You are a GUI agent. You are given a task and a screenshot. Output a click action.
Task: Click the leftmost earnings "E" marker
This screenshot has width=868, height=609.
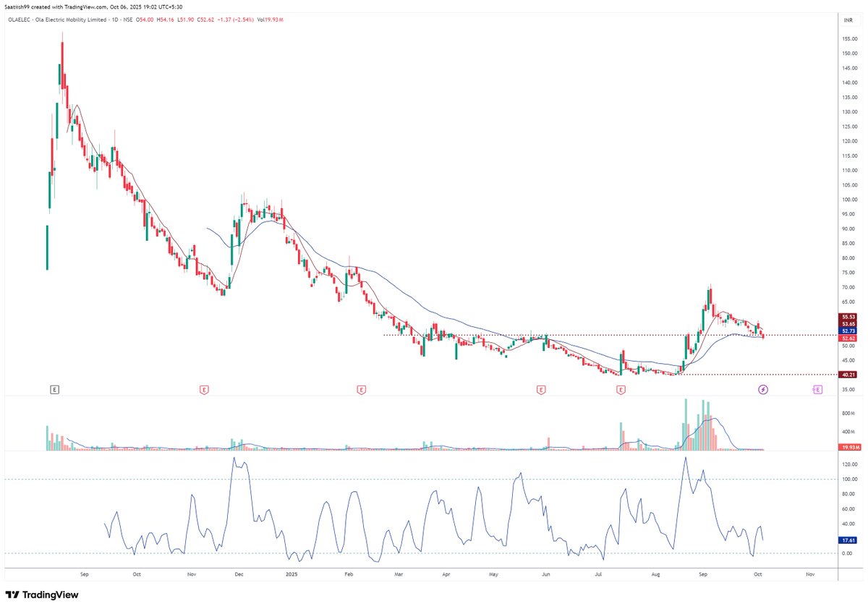54,389
